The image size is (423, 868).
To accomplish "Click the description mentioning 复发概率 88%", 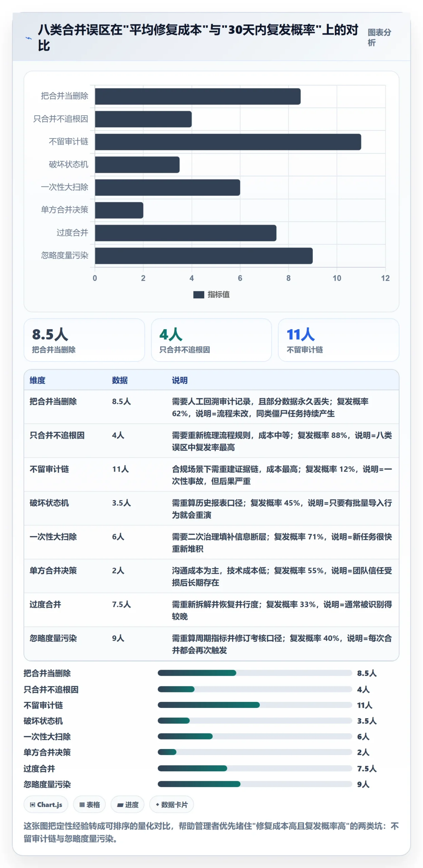I will (x=282, y=441).
